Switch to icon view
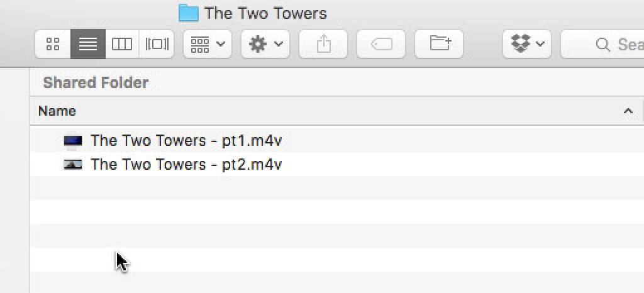Viewport: 644px width, 293px height. point(53,44)
